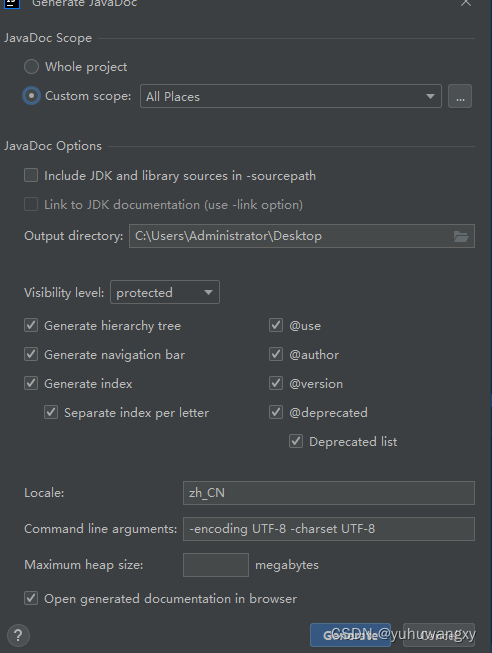Viewport: 492px width, 653px height.
Task: Disable Separate index per letter
Action: point(51,413)
